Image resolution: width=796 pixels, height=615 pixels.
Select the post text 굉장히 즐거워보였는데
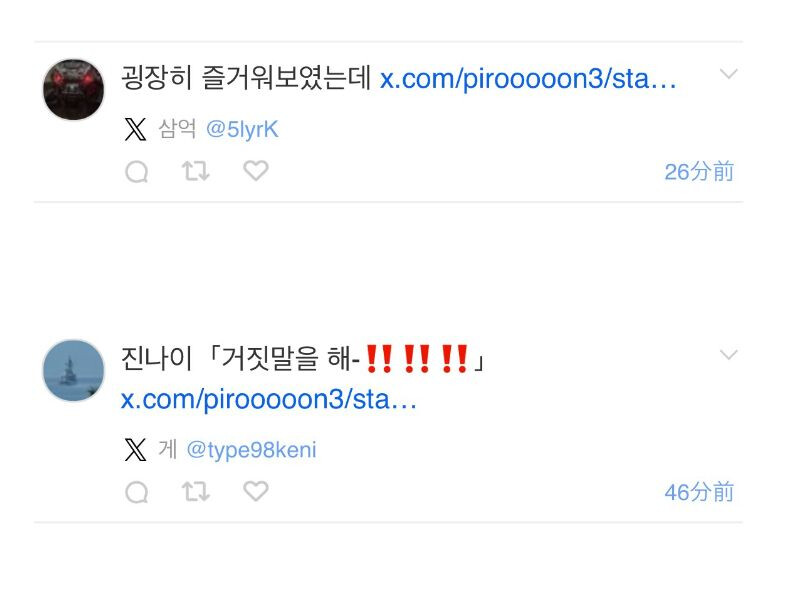point(246,78)
